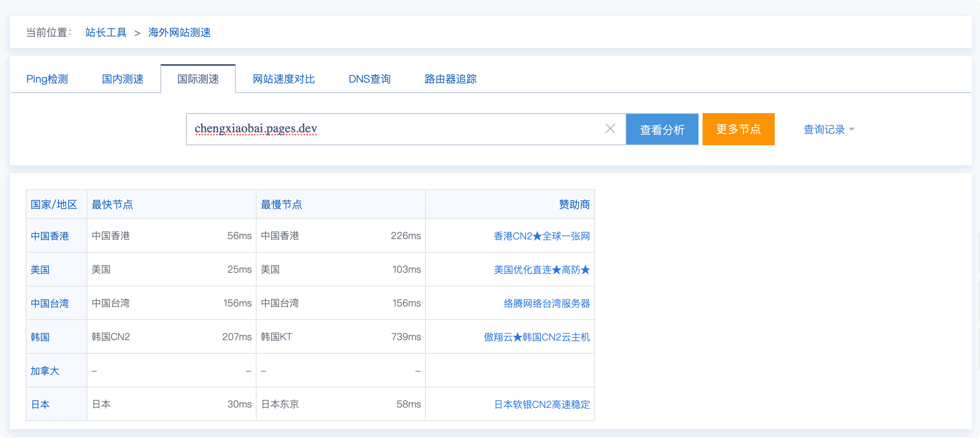Open sponsor link 香港CN2★全球一张网

[542, 236]
